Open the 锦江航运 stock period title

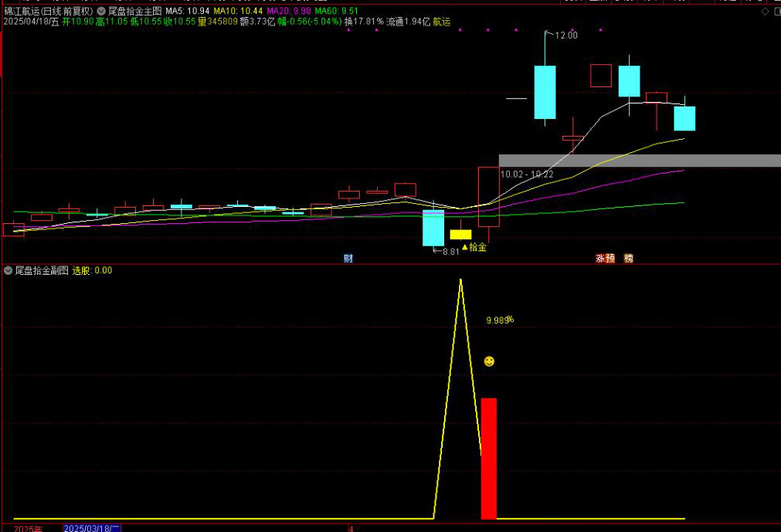tap(48, 12)
